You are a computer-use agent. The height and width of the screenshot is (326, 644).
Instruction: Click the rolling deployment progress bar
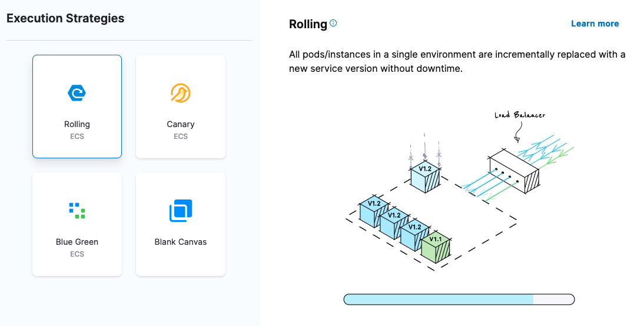(x=459, y=300)
